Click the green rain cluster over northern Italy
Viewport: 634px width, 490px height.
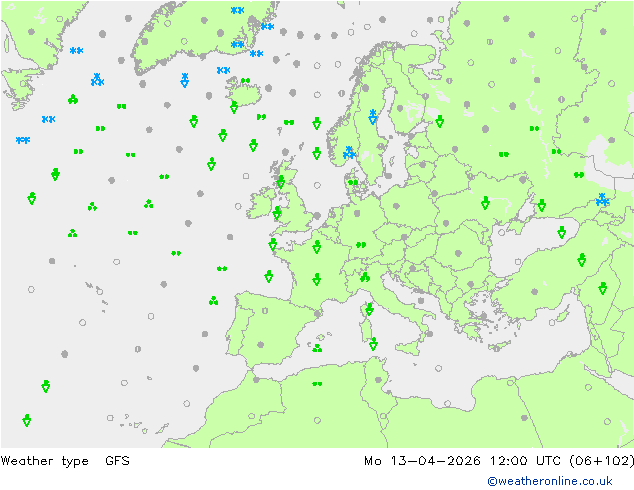click(x=365, y=277)
